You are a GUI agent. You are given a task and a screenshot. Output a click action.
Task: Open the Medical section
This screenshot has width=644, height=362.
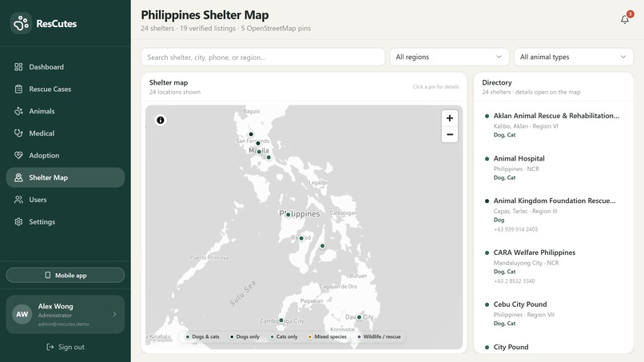(66, 133)
